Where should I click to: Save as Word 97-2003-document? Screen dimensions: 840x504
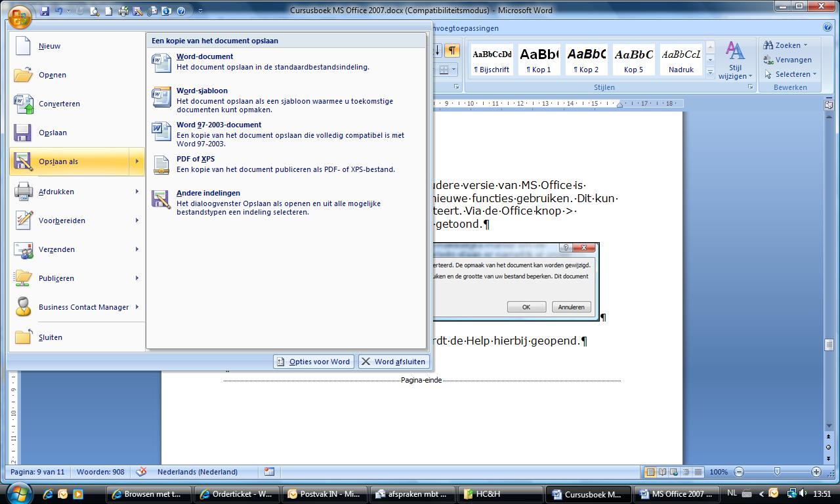285,135
